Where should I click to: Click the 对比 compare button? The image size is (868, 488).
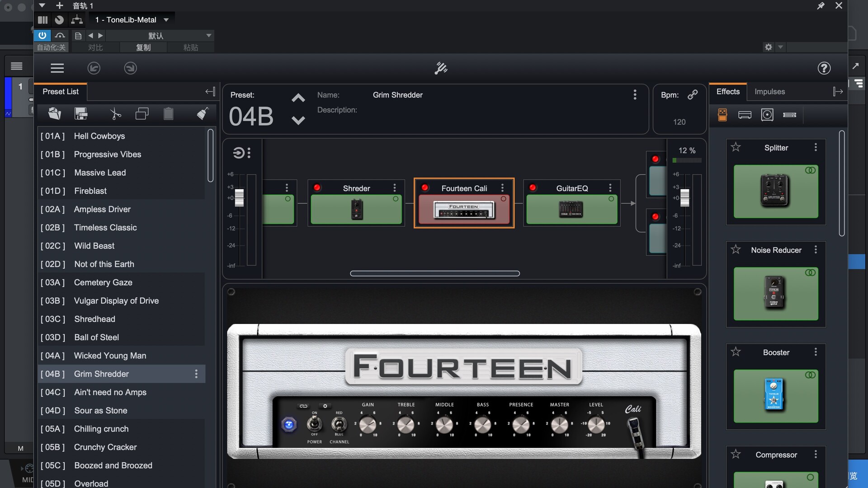(x=95, y=47)
